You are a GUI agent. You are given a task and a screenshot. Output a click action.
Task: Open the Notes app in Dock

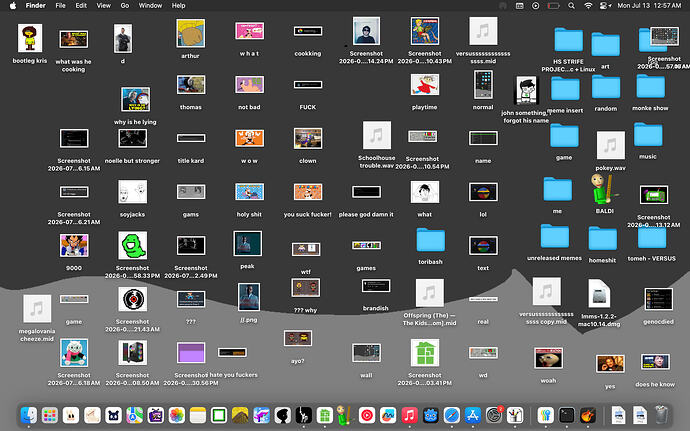pos(198,415)
